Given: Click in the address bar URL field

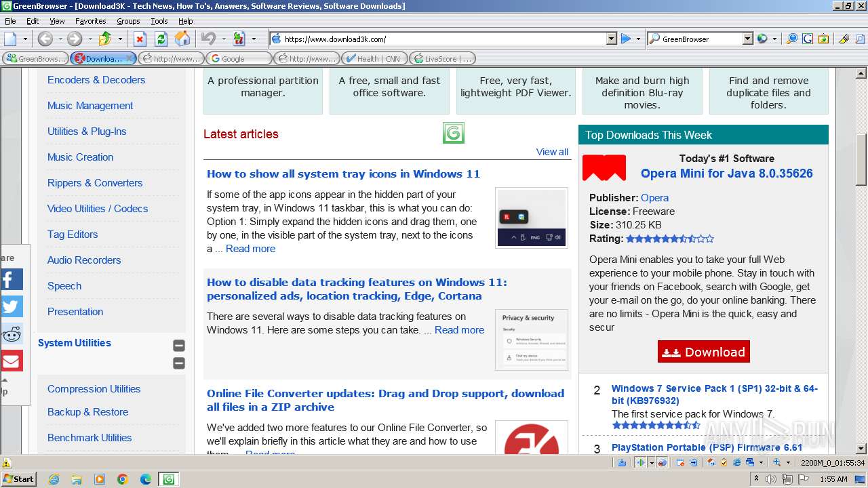Looking at the screenshot, I should [x=443, y=39].
